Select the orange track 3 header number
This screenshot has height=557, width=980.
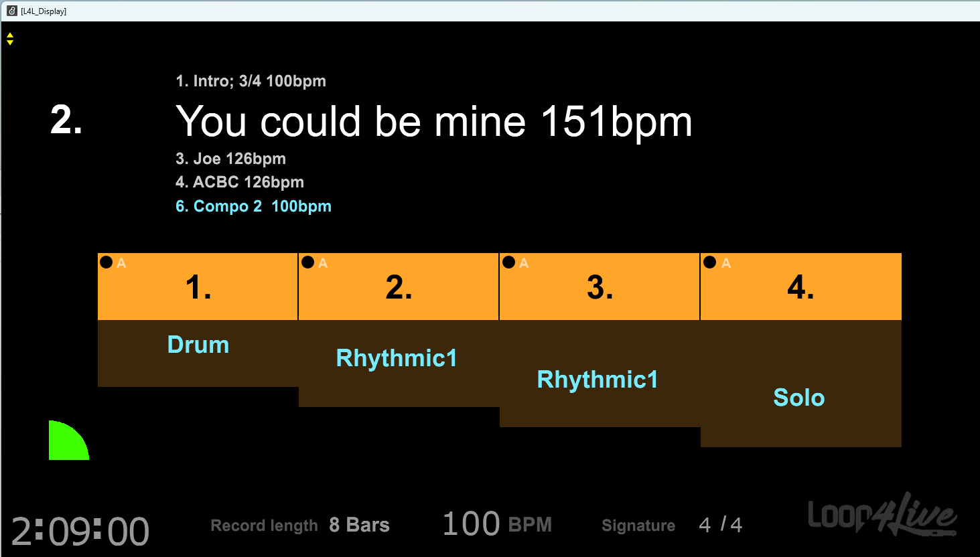(x=600, y=287)
